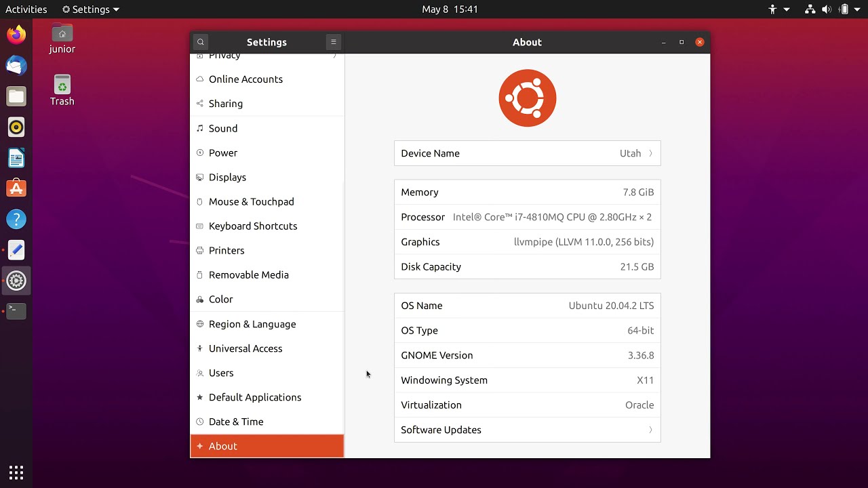
Task: Open LibreOffice Writer from the dock
Action: click(x=16, y=158)
